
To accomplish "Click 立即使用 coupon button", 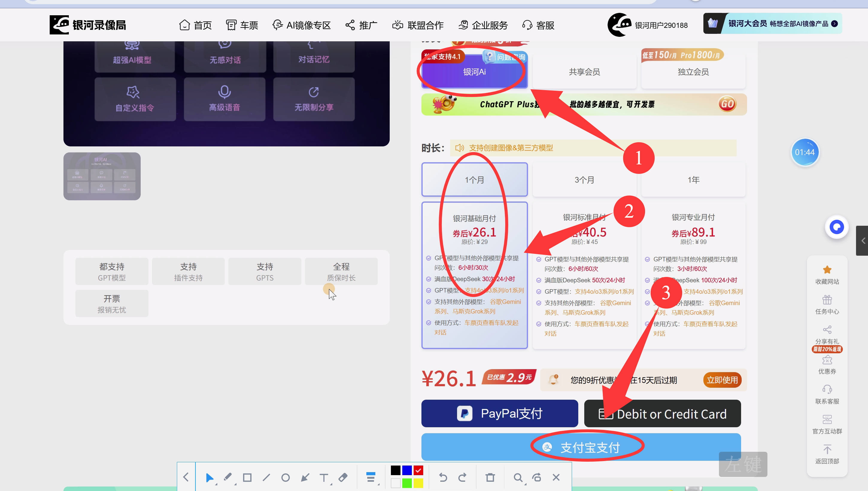I will pos(722,380).
